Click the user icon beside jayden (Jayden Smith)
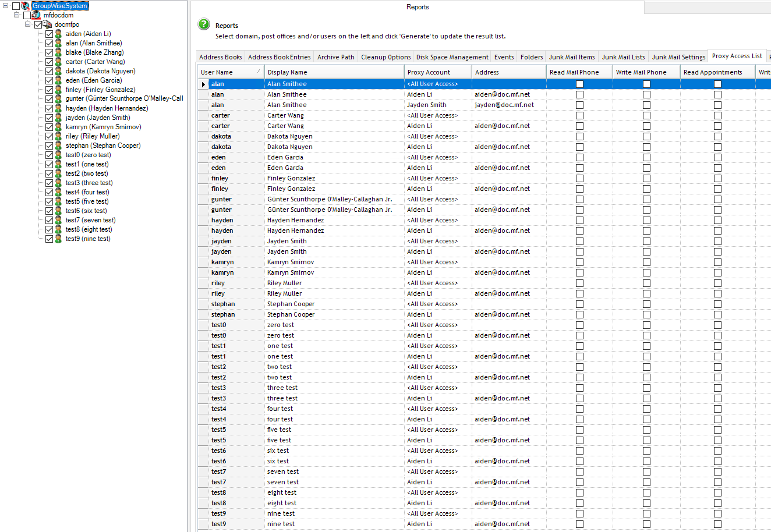The image size is (771, 532). [58, 118]
